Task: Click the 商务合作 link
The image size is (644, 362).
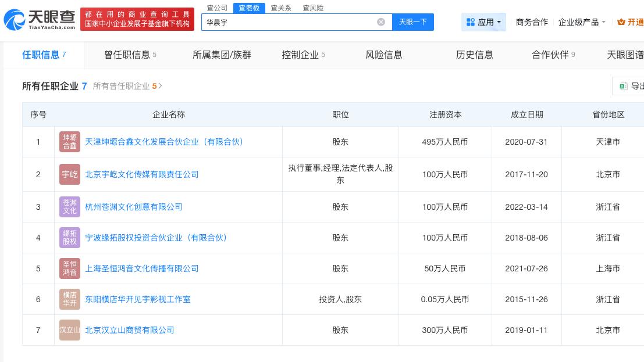Action: click(x=531, y=21)
